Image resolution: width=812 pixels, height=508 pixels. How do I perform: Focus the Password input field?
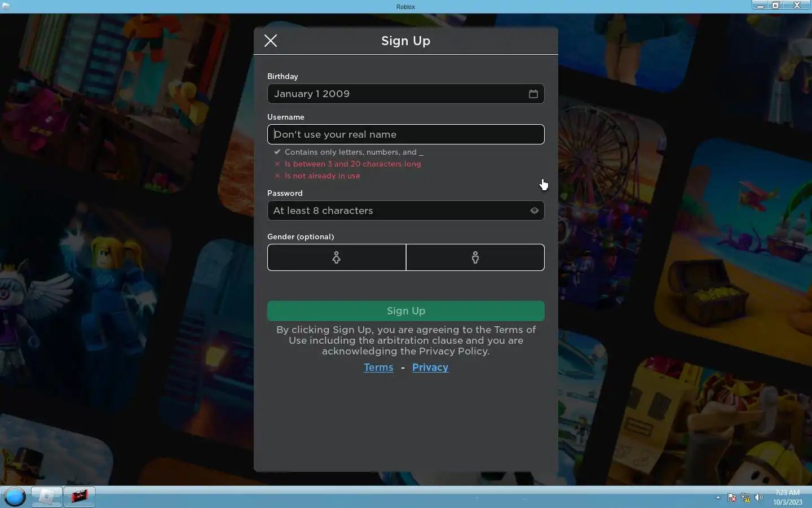(x=406, y=211)
